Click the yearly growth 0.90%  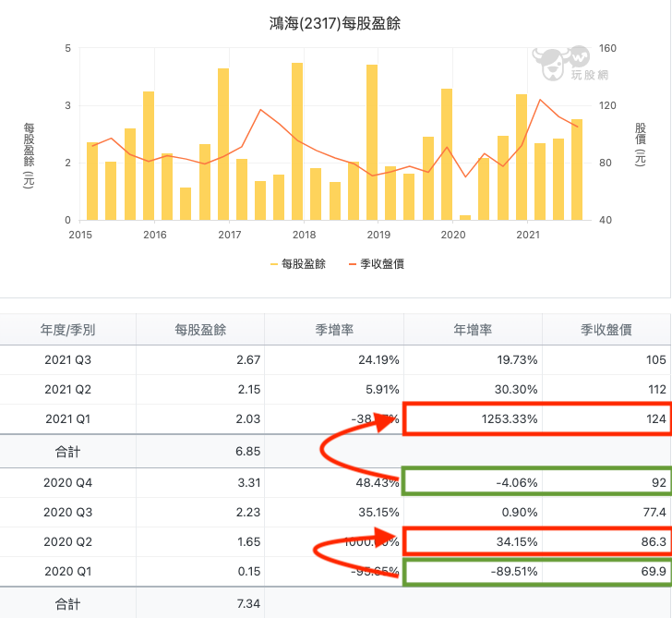click(520, 513)
